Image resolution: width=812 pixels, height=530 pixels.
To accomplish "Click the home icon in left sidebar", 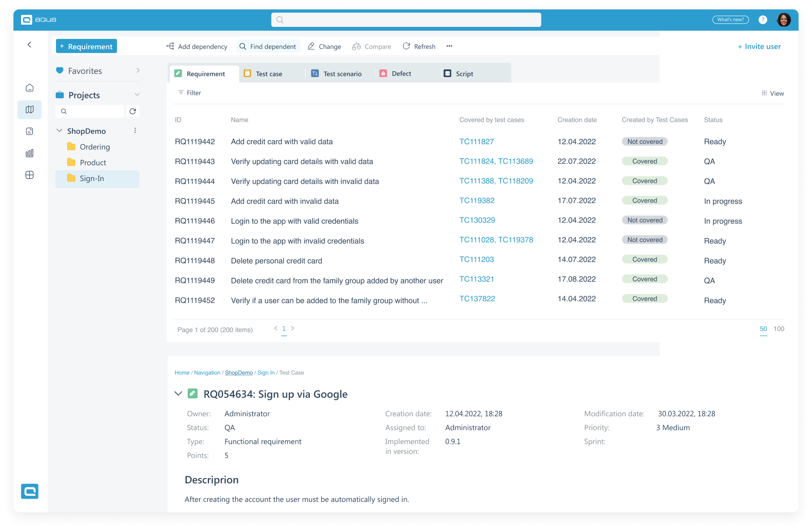I will [30, 88].
